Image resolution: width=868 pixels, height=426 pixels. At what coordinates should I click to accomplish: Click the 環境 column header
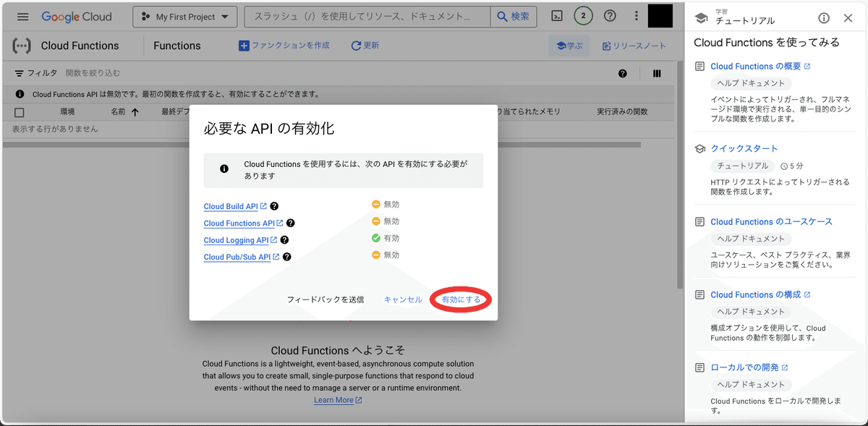tap(67, 112)
